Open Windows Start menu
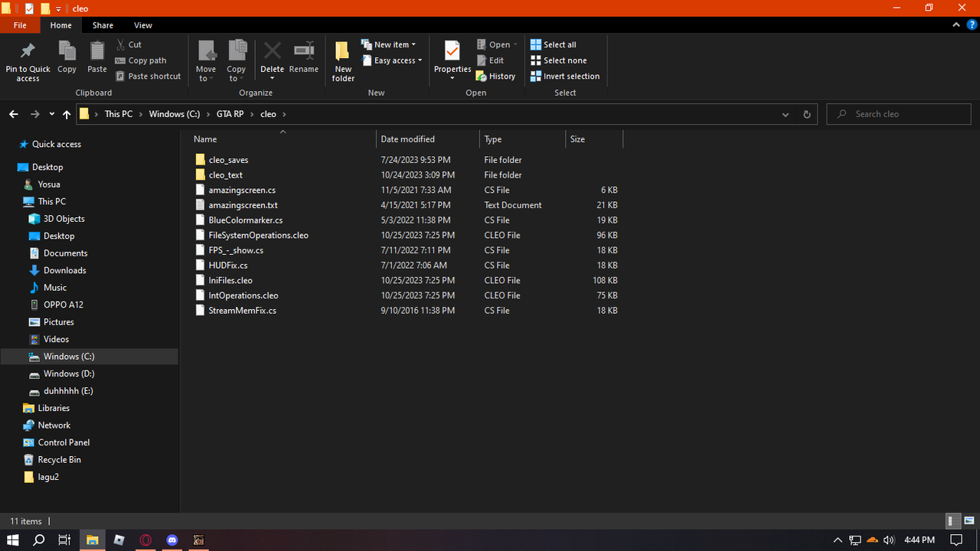The height and width of the screenshot is (551, 980). pyautogui.click(x=13, y=540)
